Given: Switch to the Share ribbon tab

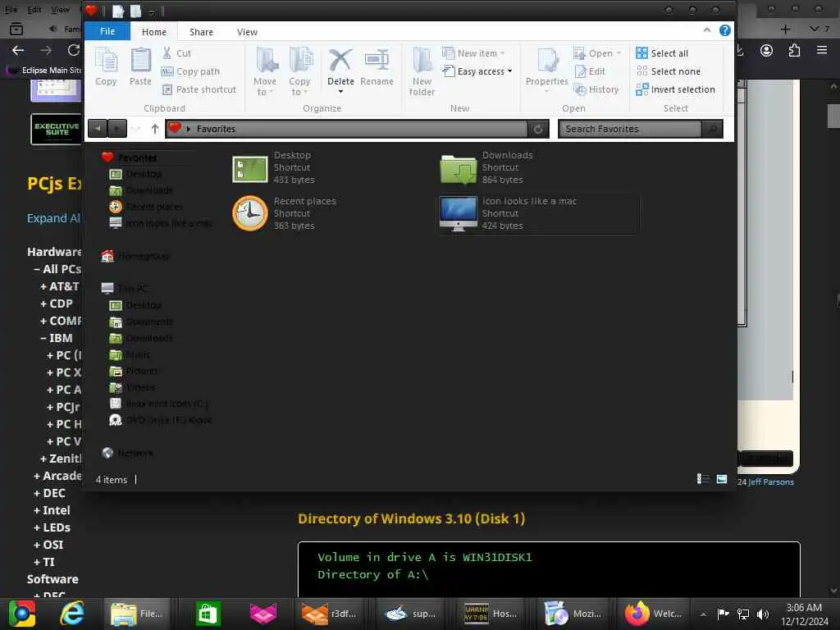Looking at the screenshot, I should [201, 32].
